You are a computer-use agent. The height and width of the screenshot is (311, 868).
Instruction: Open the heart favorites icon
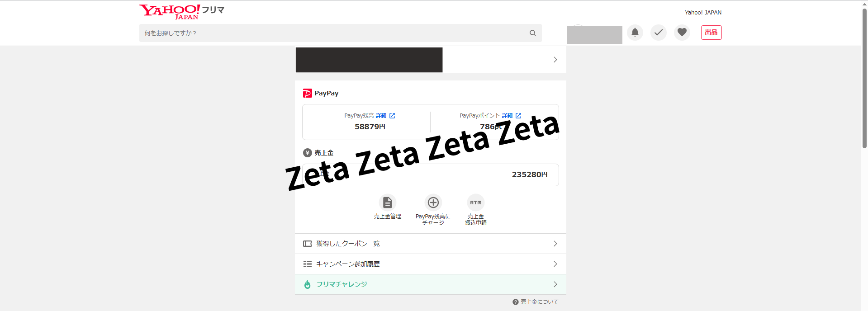point(682,33)
